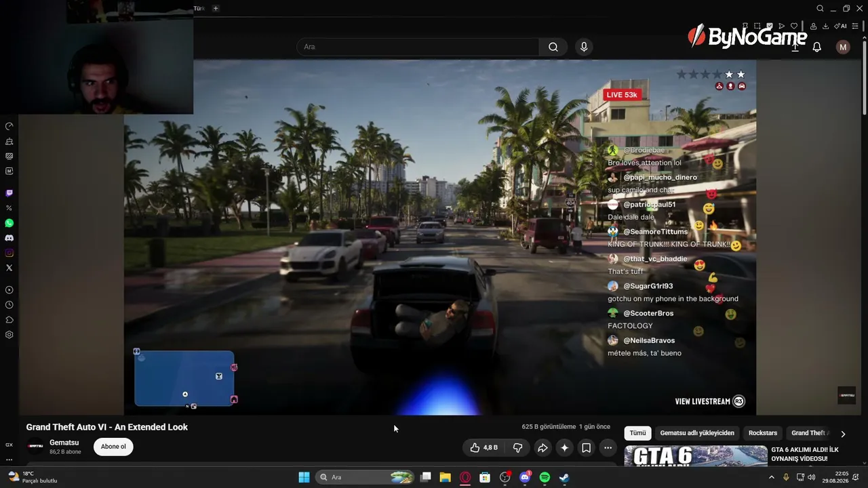Open the browser Easy Setup sliders icon
Image resolution: width=868 pixels, height=488 pixels.
[855, 26]
